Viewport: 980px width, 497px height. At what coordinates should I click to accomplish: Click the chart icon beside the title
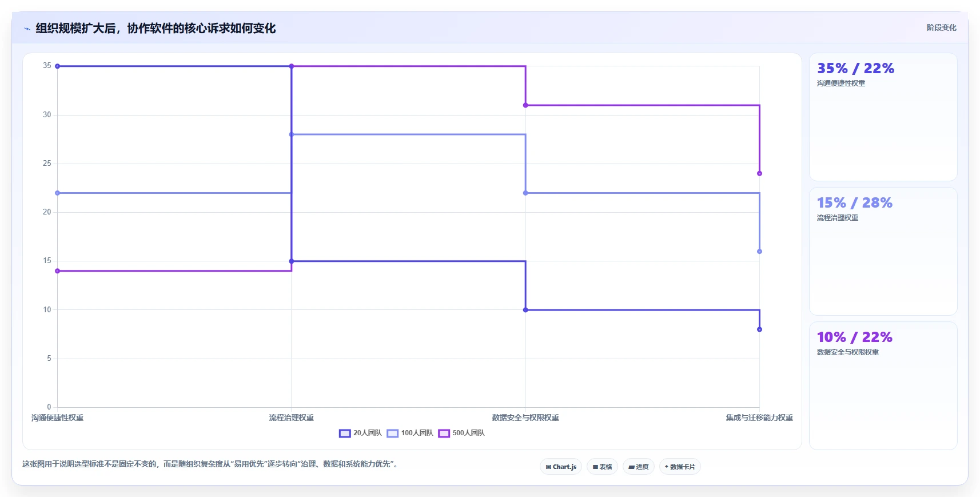(27, 29)
